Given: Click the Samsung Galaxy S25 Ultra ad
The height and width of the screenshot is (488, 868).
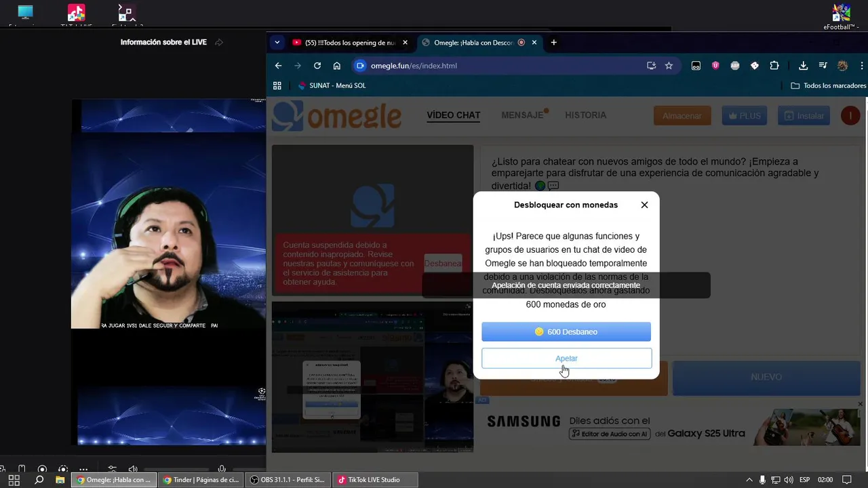Looking at the screenshot, I should click(668, 427).
